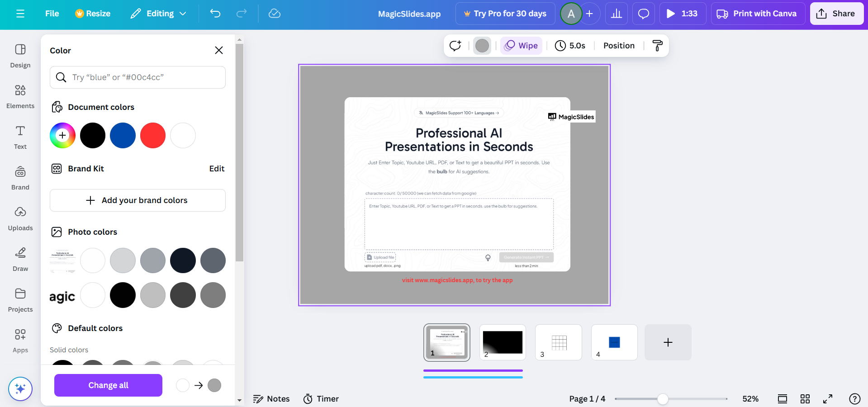This screenshot has width=868, height=407.
Task: Open the gray background color swatch
Action: (x=482, y=46)
